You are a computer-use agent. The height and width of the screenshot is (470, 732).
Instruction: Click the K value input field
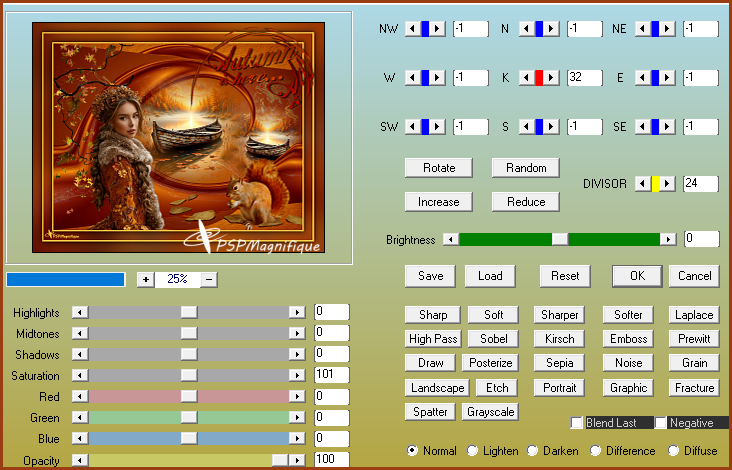(584, 77)
